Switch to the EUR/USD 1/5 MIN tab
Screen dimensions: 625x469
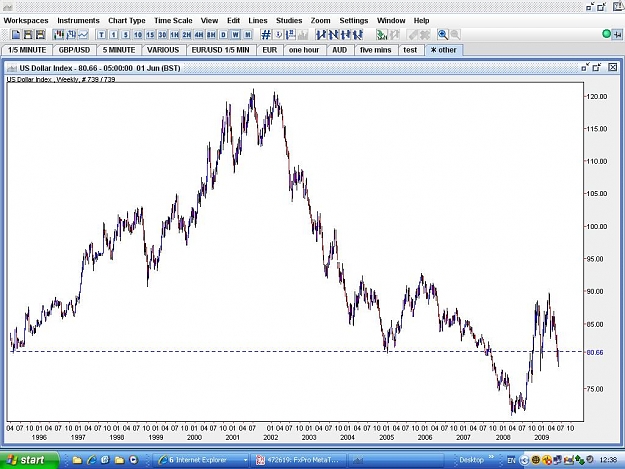[x=220, y=50]
